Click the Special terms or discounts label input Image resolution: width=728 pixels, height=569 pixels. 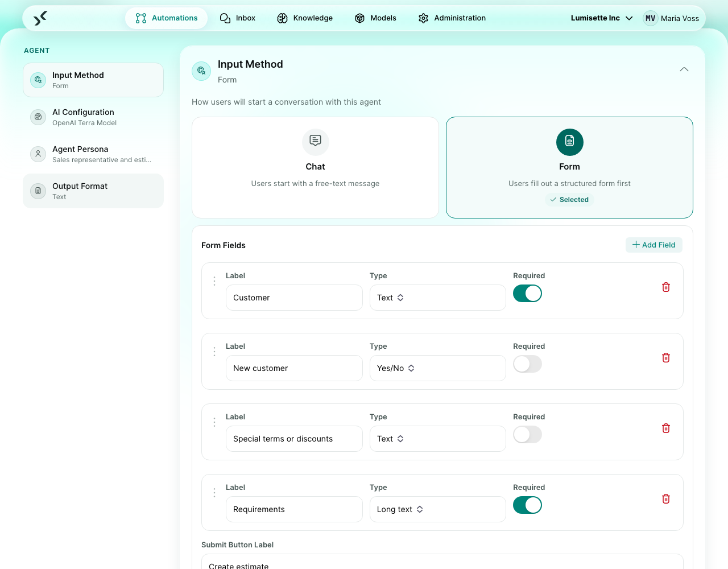[x=294, y=439]
